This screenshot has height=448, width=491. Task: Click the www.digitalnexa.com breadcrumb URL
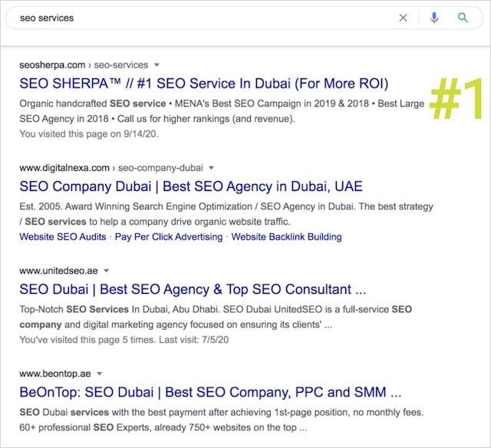111,167
